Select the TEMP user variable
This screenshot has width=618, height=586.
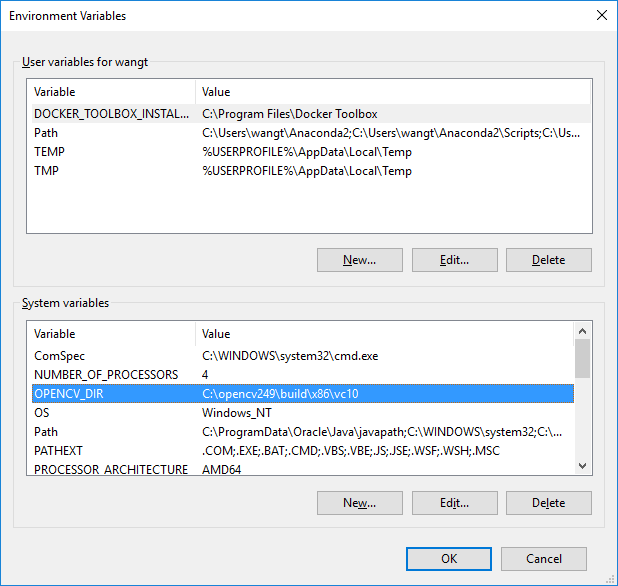click(x=311, y=152)
